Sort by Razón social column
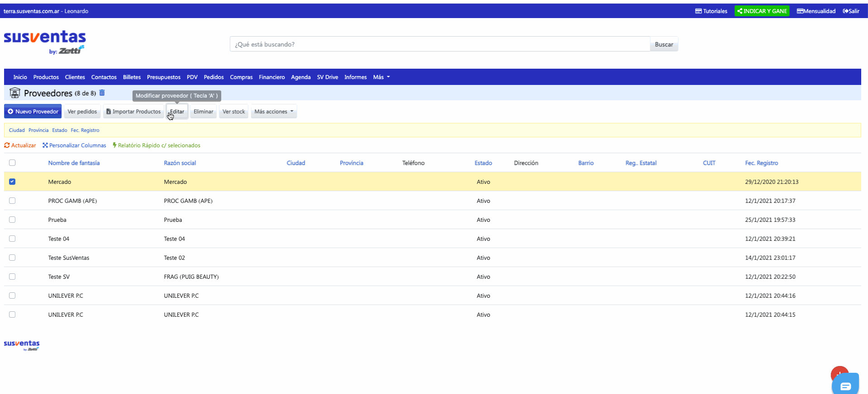Screen dimensions: 868x394 [180, 163]
